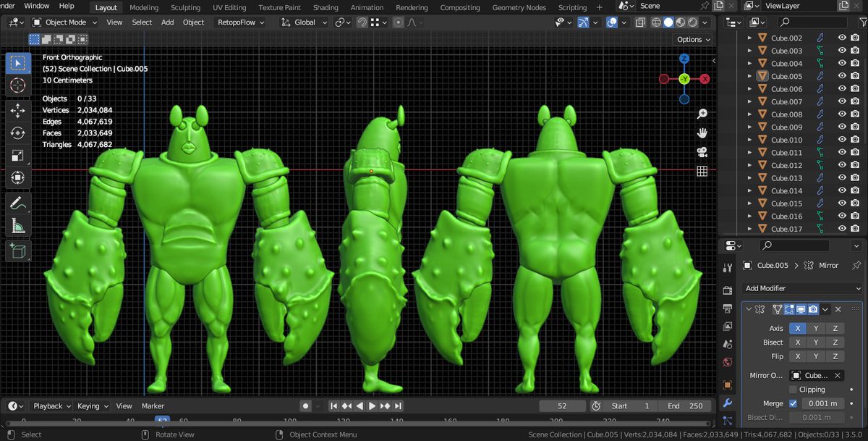This screenshot has height=441, width=868.
Task: Toggle proportional editing
Action: pos(398,22)
